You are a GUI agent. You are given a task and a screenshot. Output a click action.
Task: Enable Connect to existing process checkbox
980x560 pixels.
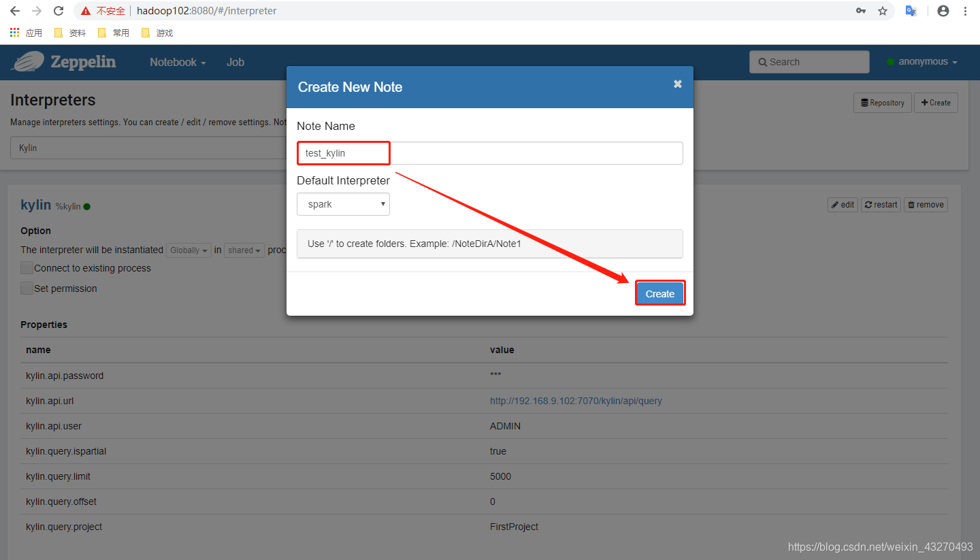(27, 268)
